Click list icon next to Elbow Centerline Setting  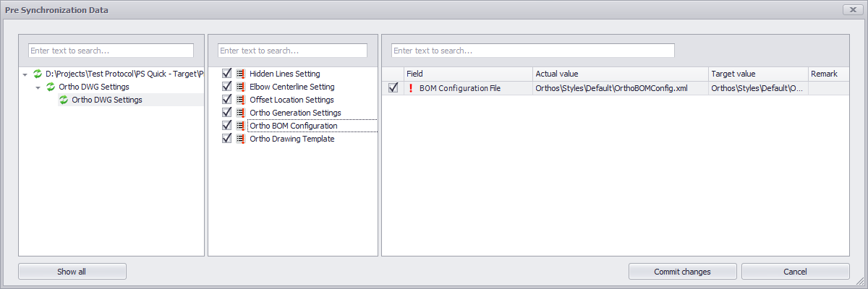240,87
